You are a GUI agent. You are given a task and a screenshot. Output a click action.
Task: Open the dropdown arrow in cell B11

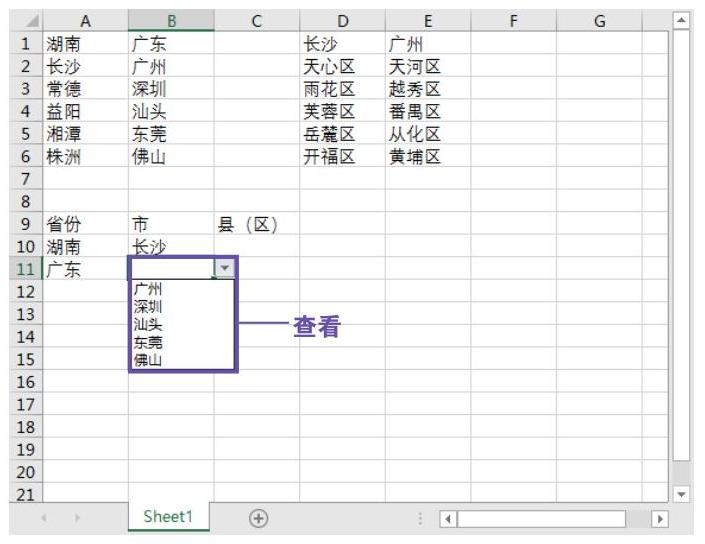tap(224, 268)
